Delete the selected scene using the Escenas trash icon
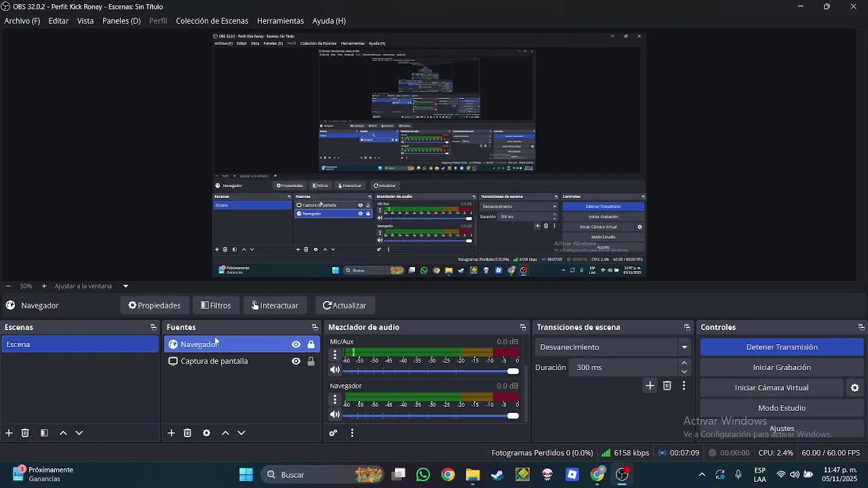 pos(25,433)
